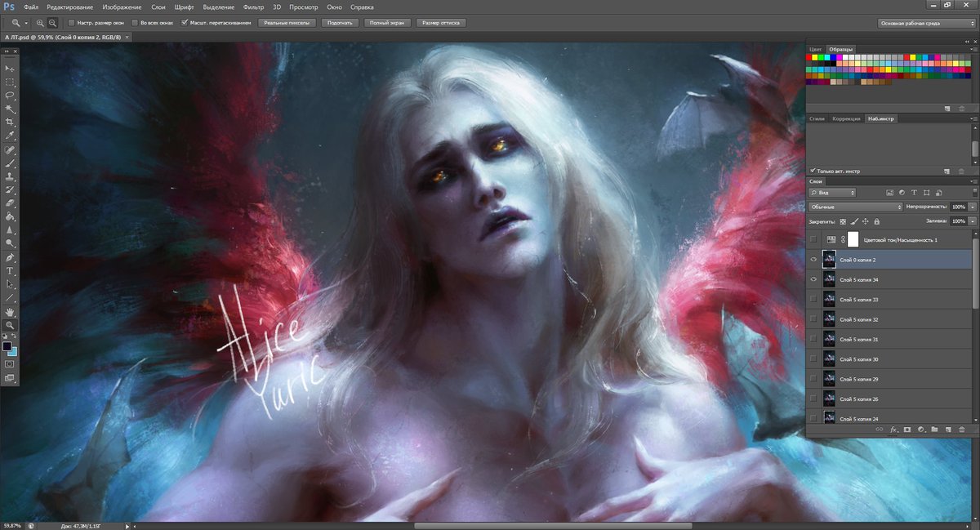
Task: Create a new layer via Layers panel icon
Action: pyautogui.click(x=947, y=429)
